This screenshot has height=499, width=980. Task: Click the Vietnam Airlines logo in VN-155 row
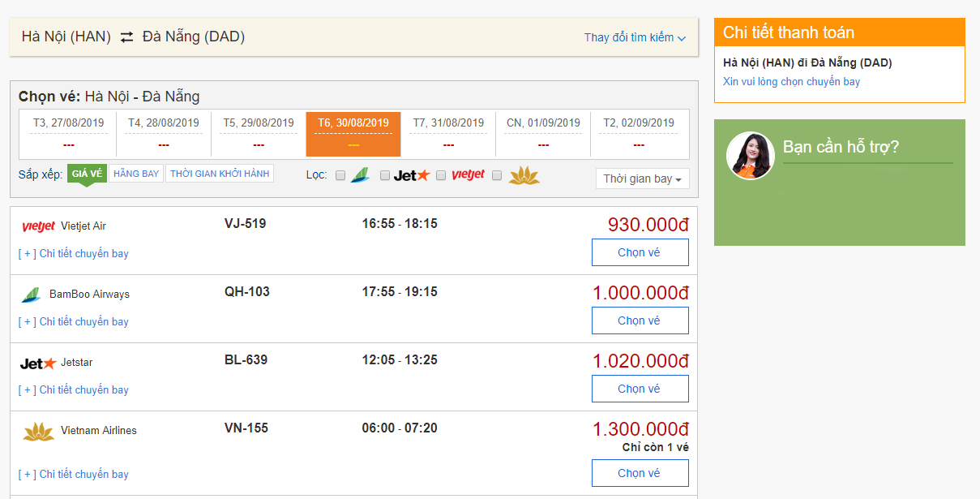[38, 432]
